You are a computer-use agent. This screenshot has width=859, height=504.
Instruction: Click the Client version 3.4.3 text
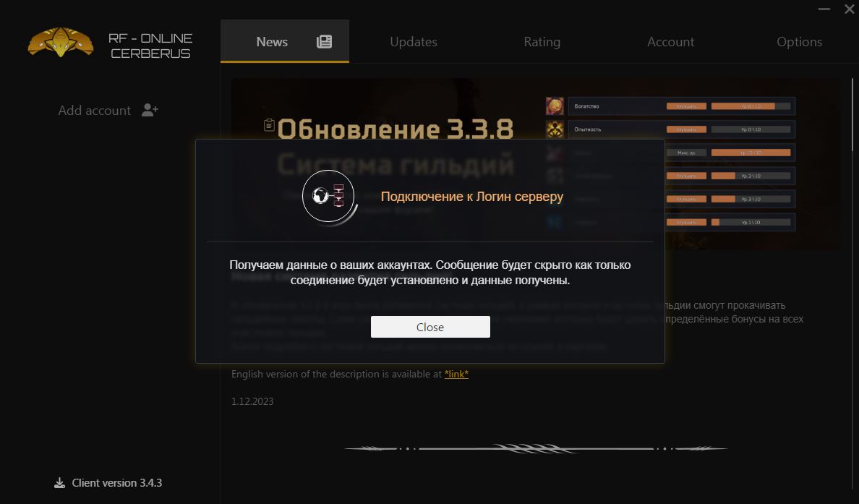point(116,482)
